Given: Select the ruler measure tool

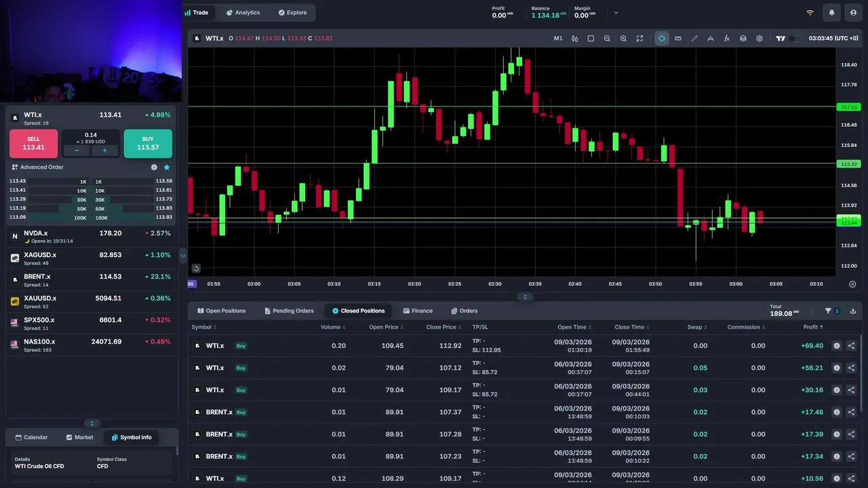Looking at the screenshot, I should (678, 39).
